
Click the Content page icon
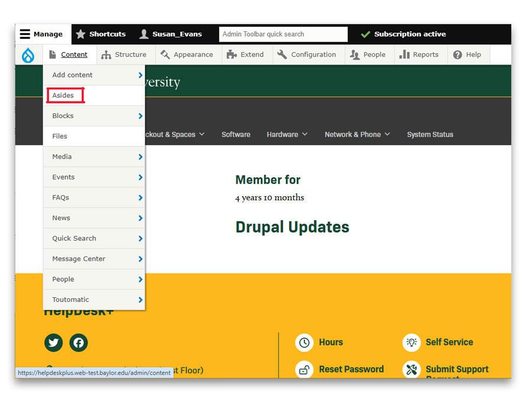(x=53, y=54)
